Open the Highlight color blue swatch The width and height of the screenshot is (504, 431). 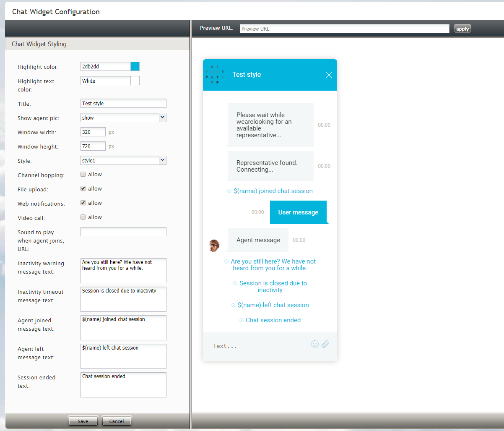(x=135, y=66)
